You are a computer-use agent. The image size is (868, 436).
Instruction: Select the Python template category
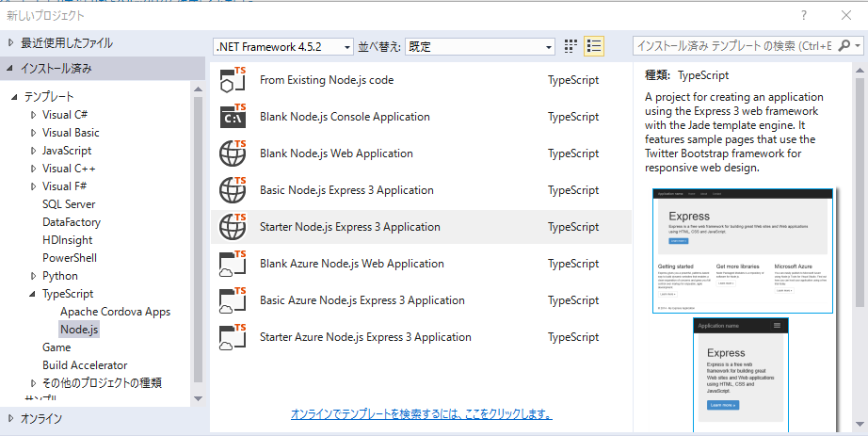click(60, 276)
